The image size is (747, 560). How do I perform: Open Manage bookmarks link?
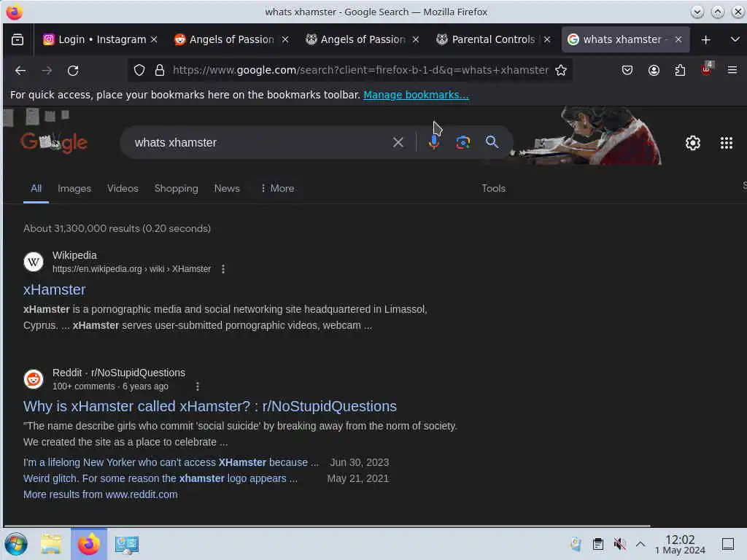tap(416, 95)
